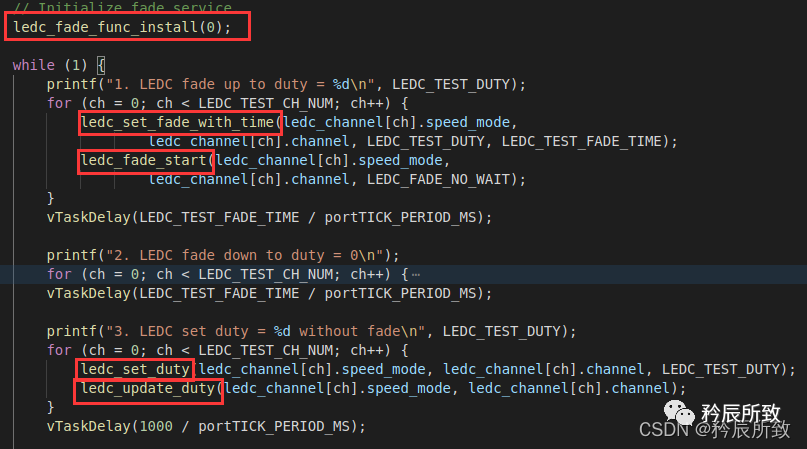Click the opening brace after while (1)
This screenshot has height=449, width=807.
click(101, 65)
